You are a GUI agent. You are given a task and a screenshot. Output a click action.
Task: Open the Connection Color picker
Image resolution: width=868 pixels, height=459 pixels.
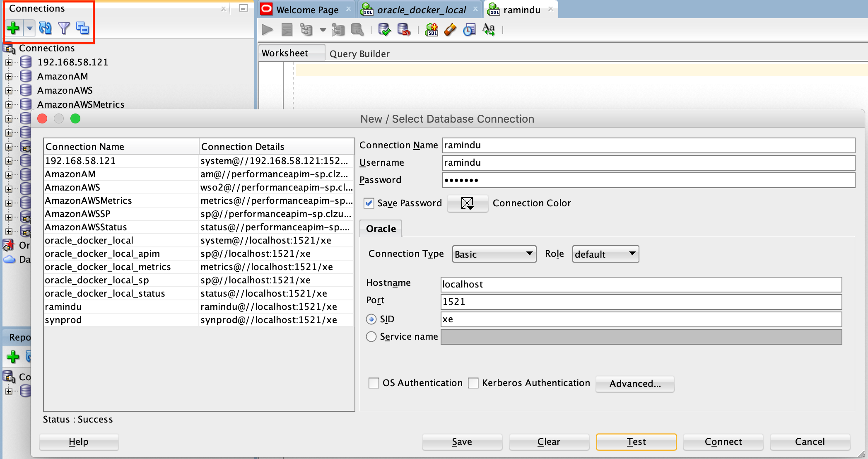click(468, 203)
